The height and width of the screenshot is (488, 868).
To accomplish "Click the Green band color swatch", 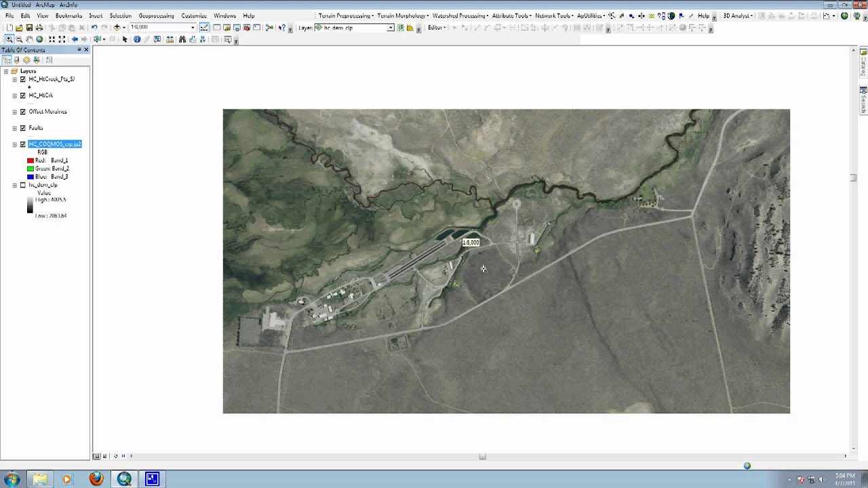I will coord(31,169).
